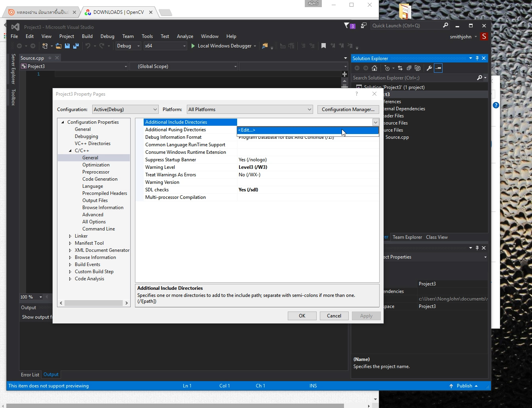The height and width of the screenshot is (408, 532).
Task: Expand the Linker tree node
Action: pyautogui.click(x=70, y=236)
